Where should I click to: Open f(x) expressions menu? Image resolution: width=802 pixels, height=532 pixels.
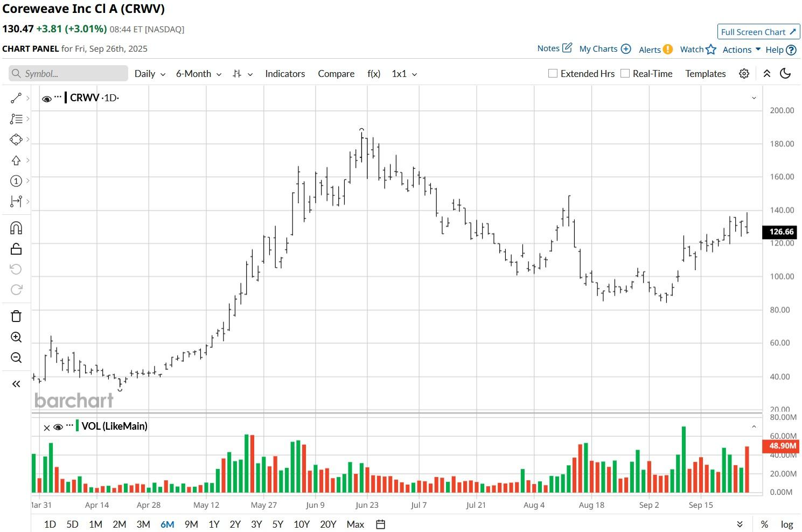coord(374,74)
